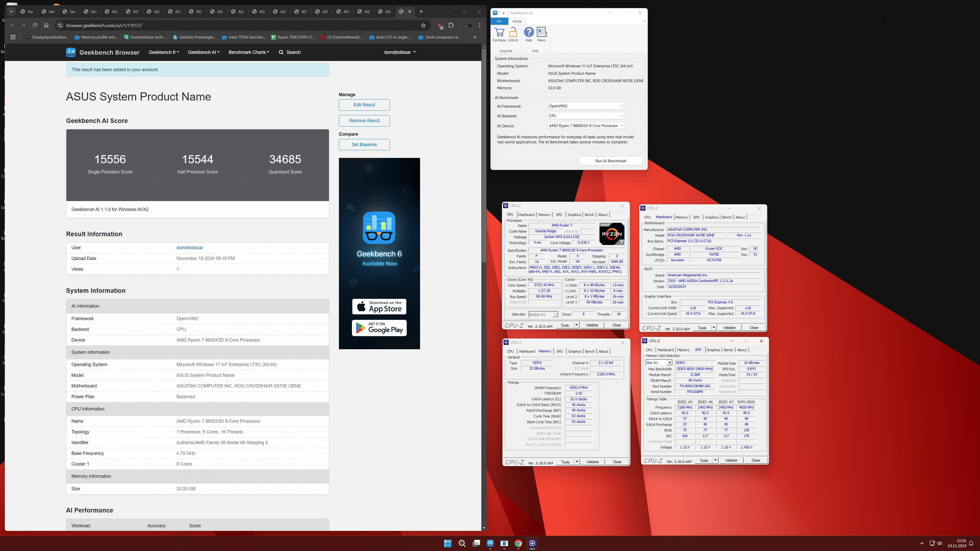Switch to About tab in CPU-Z SPD window
The height and width of the screenshot is (551, 980).
(x=742, y=350)
